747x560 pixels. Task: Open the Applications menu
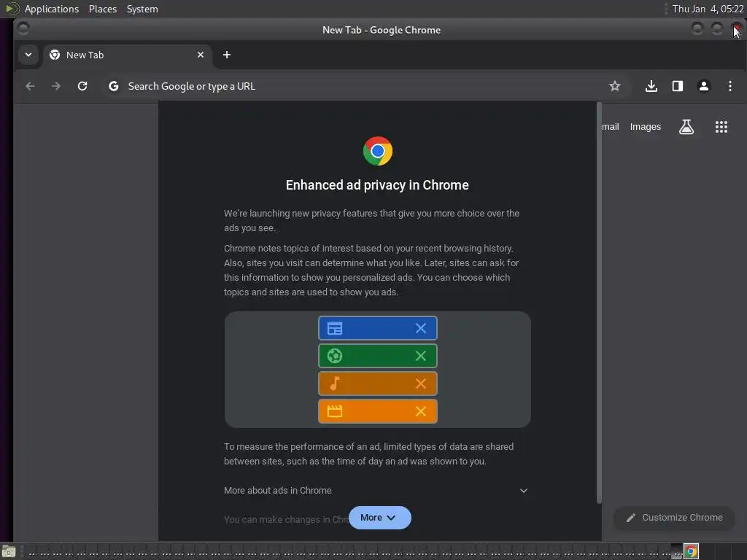coord(52,9)
